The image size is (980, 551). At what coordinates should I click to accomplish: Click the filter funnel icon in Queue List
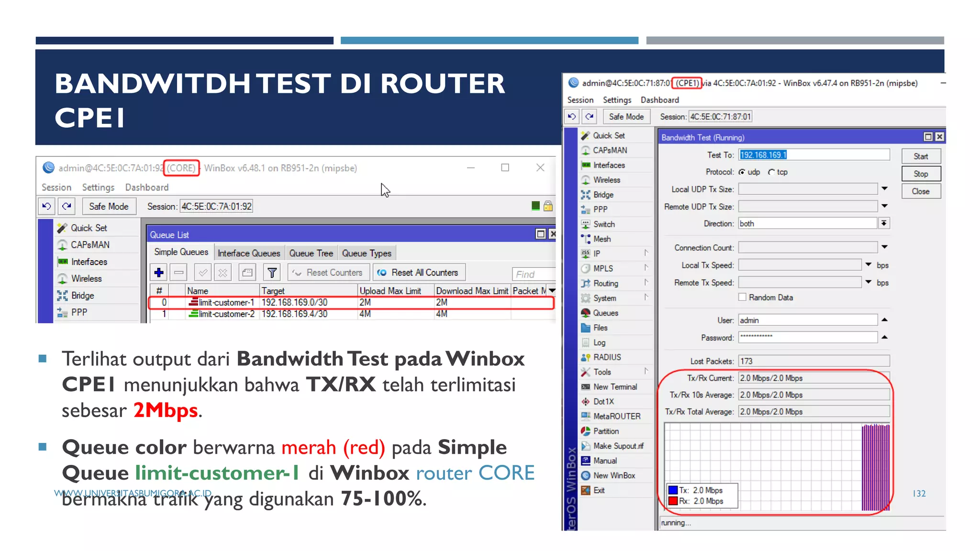click(272, 273)
